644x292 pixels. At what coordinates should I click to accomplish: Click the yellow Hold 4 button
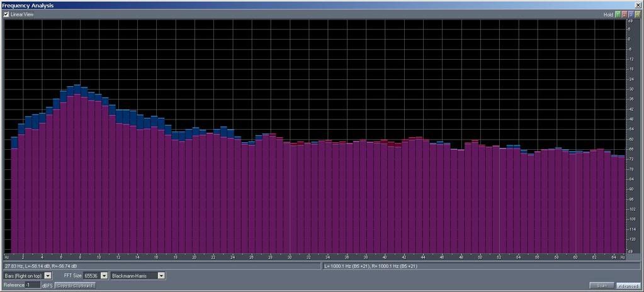coord(638,14)
